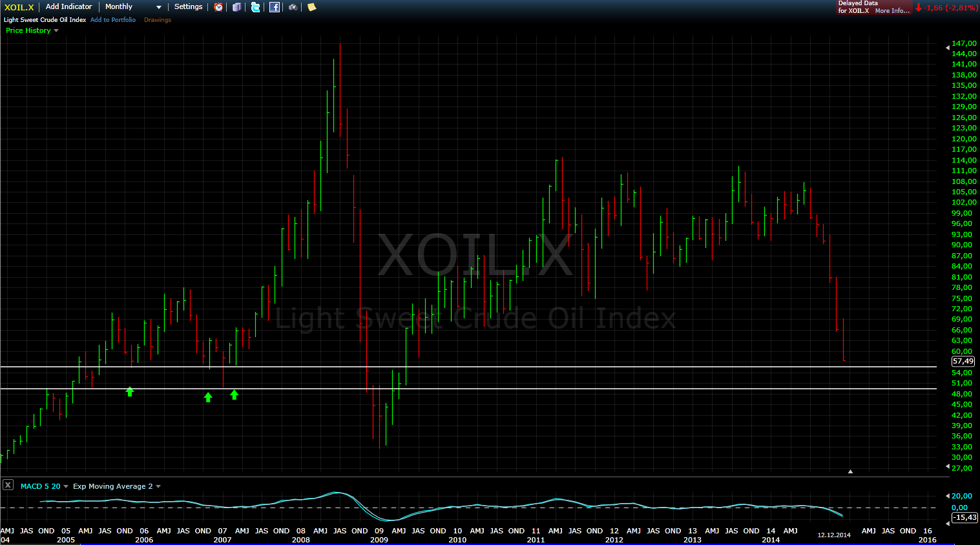Close the MACD indicator panel with X
Screen dimensions: 980x545
coord(8,485)
